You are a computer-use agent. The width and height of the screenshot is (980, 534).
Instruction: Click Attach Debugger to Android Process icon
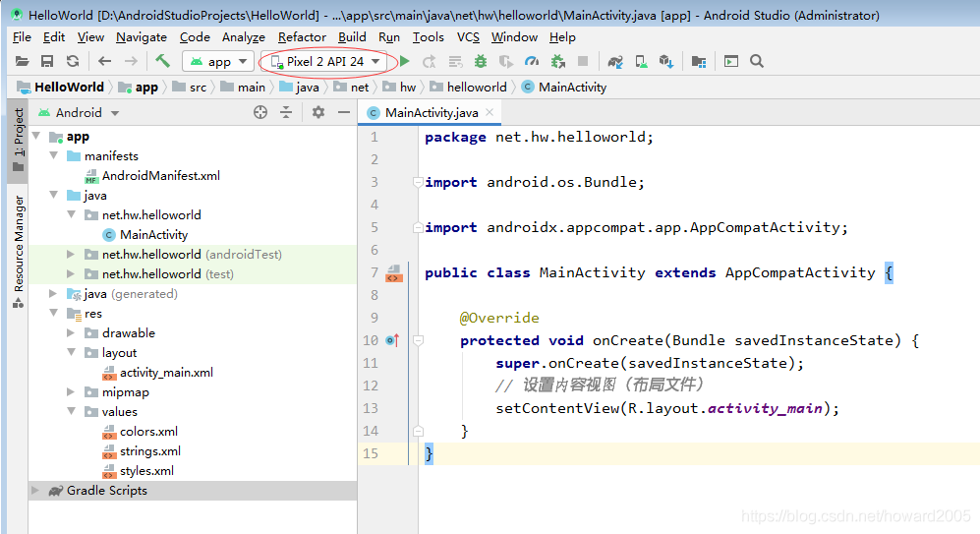tap(557, 61)
